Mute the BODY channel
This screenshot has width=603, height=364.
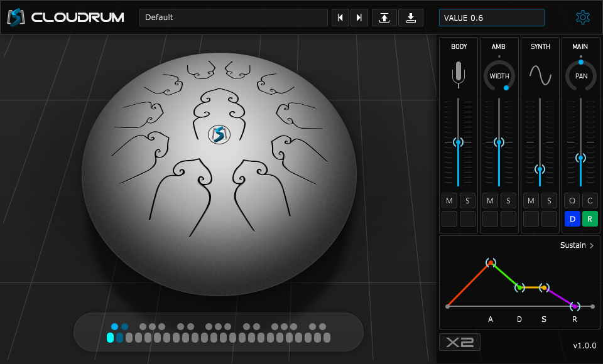click(449, 200)
